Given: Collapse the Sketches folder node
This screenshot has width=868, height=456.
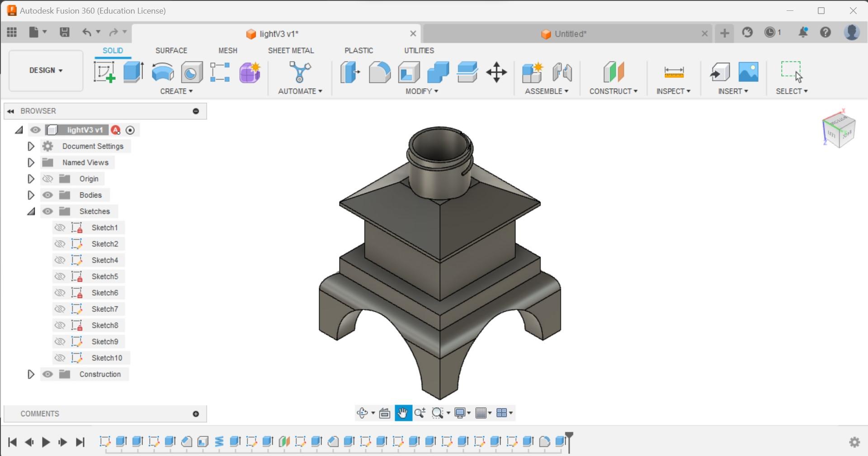Looking at the screenshot, I should [31, 211].
